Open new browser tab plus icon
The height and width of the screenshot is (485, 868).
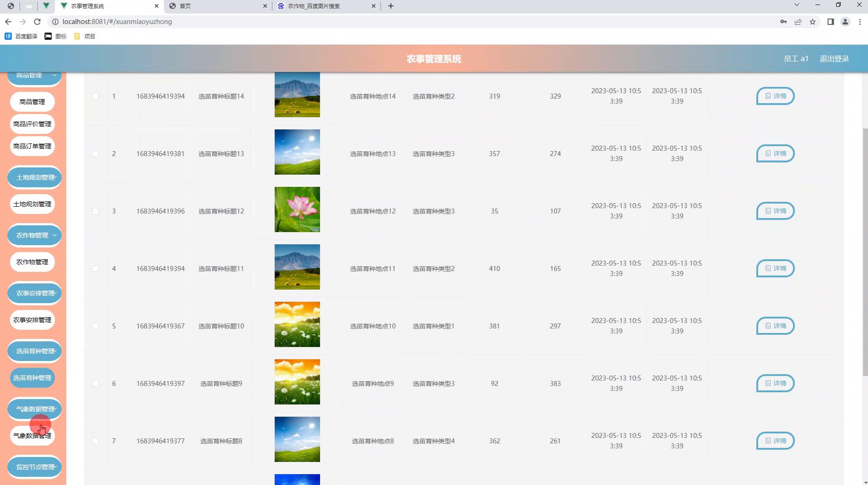[391, 6]
